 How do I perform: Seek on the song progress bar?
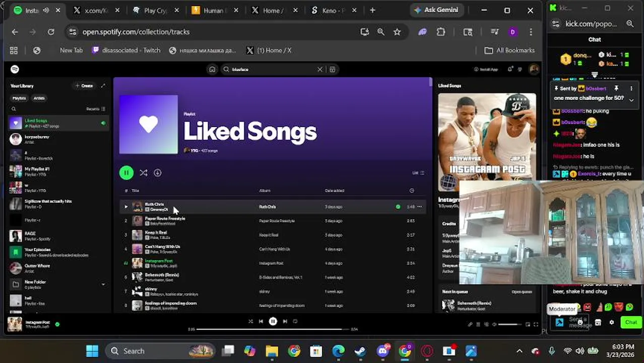click(273, 329)
